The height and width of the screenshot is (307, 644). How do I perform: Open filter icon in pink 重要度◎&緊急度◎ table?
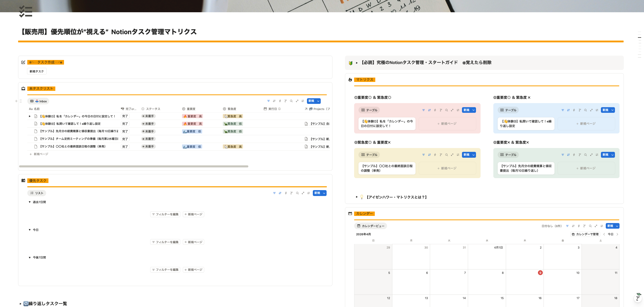click(423, 110)
